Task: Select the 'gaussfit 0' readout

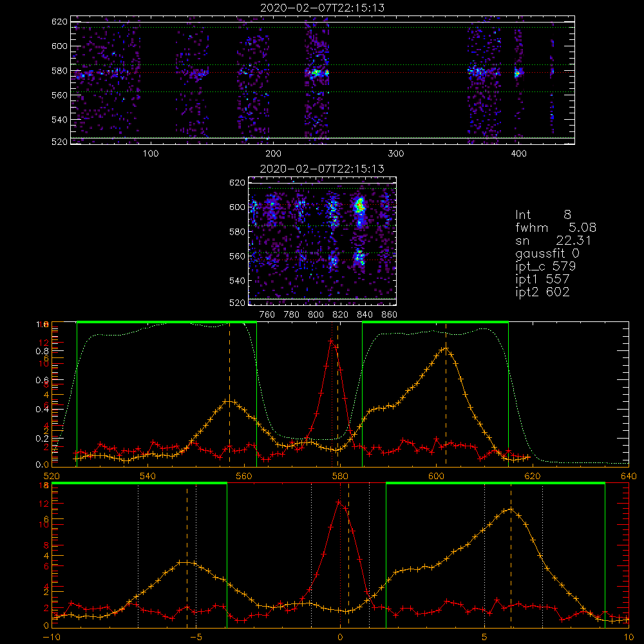Action: [x=547, y=253]
